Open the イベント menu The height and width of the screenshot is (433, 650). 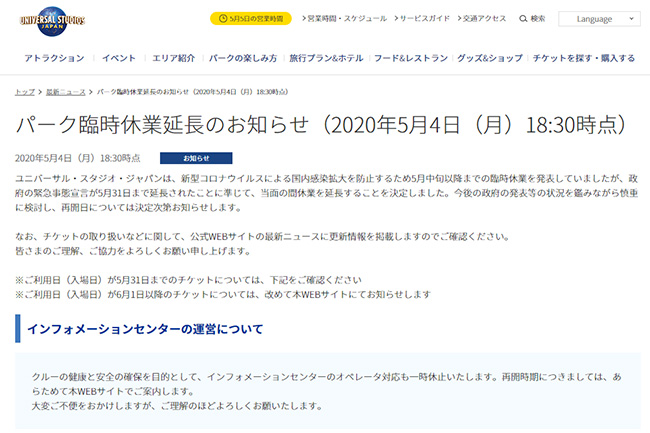click(x=119, y=58)
